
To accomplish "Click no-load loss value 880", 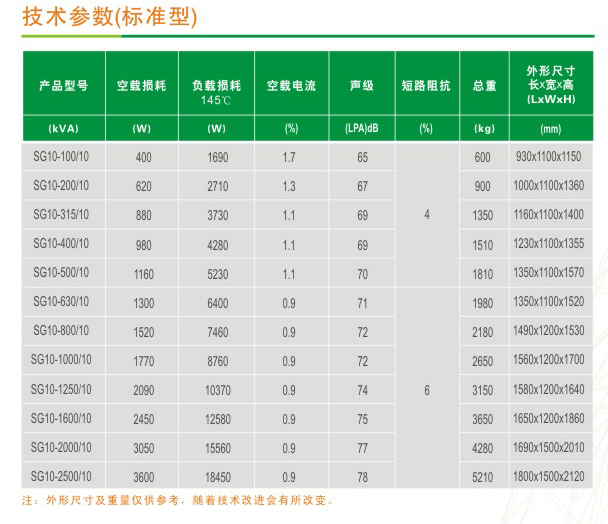I will (143, 215).
